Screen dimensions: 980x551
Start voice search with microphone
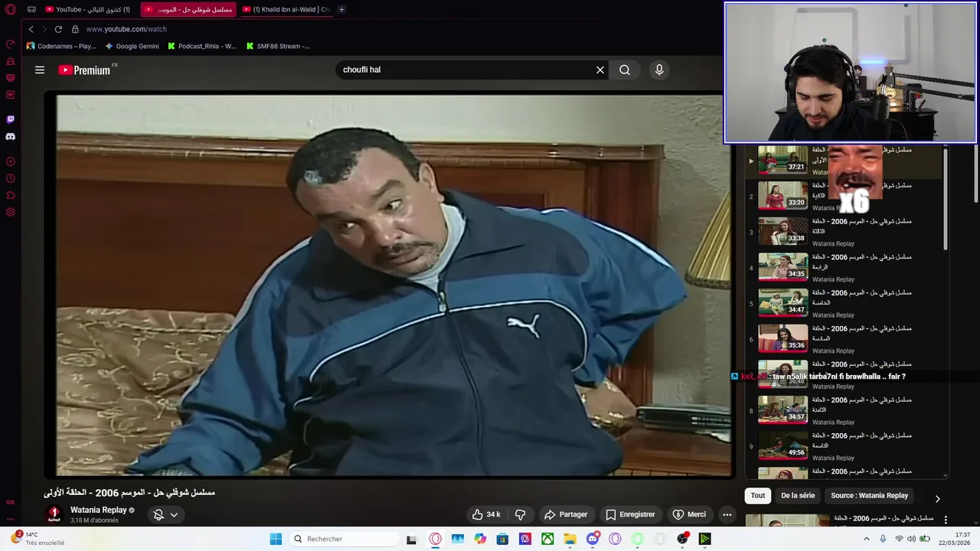[x=659, y=70]
